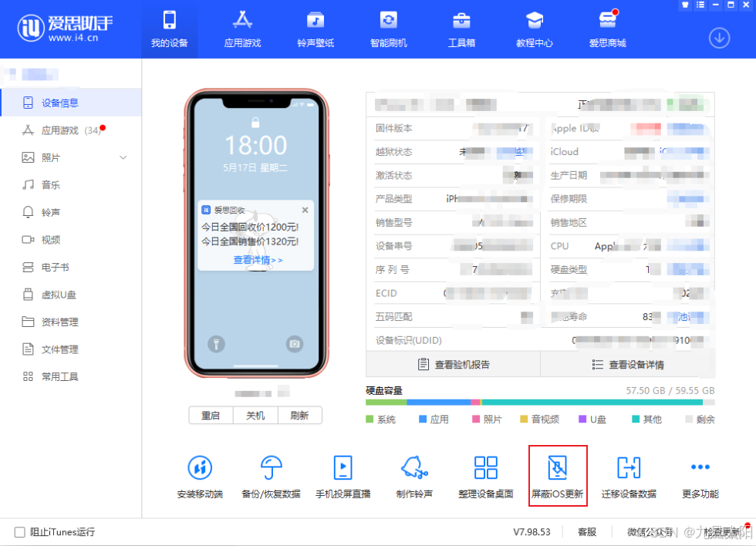Close the 爱思回收 notification popup
756x546 pixels.
pyautogui.click(x=305, y=210)
